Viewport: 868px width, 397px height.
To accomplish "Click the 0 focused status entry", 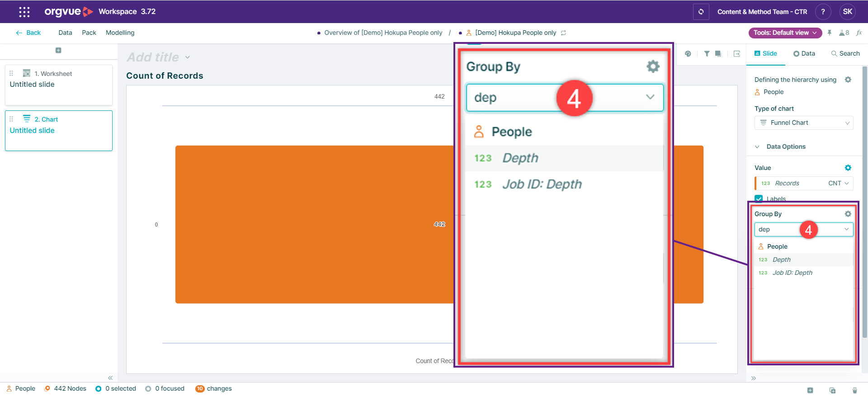I will click(x=165, y=388).
